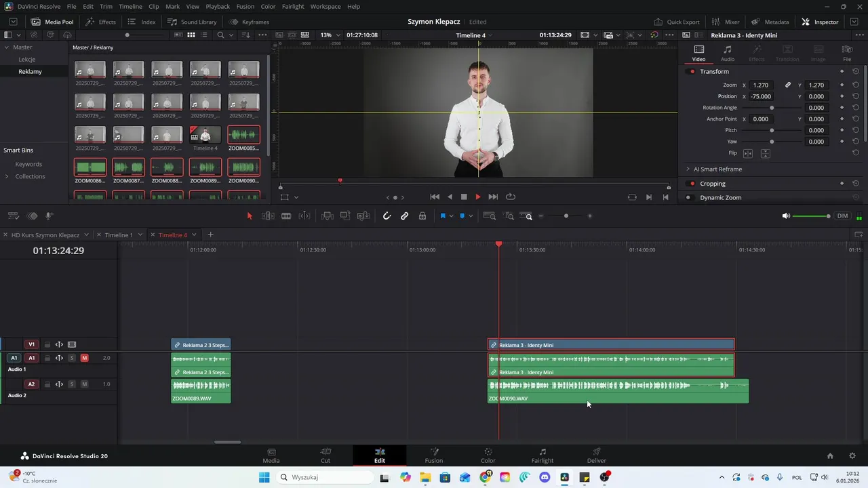Toggle the Media Pool panel button
Screen dimensions: 868x488
(52, 22)
